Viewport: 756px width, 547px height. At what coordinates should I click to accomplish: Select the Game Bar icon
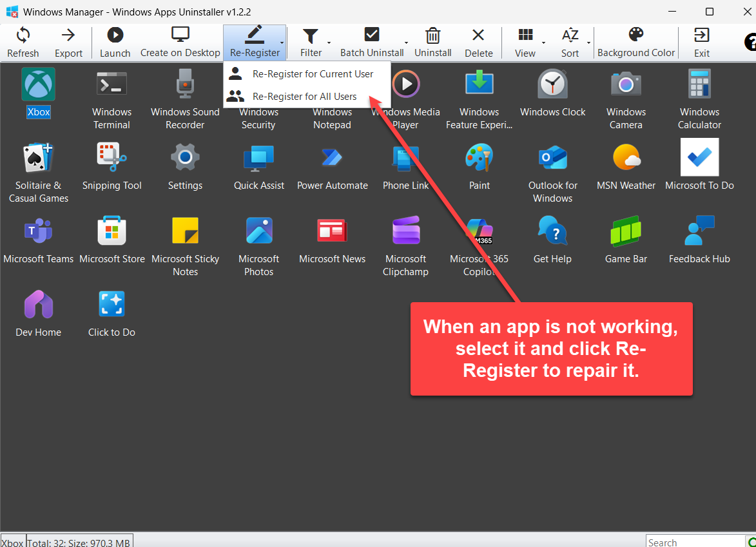click(x=626, y=231)
